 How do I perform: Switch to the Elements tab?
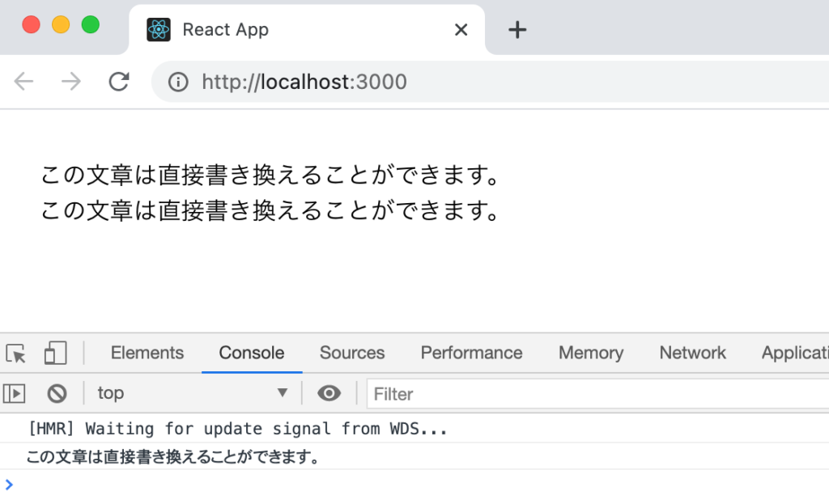[x=147, y=353]
